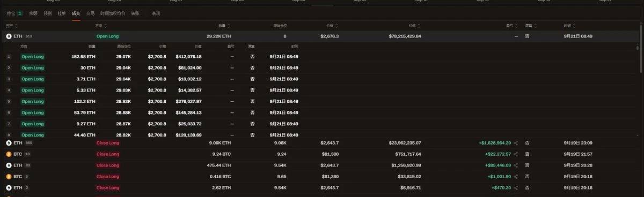Viewport: 644px width, 197px height.
Task: Expand the fill group with badge 860
Action: [29, 143]
